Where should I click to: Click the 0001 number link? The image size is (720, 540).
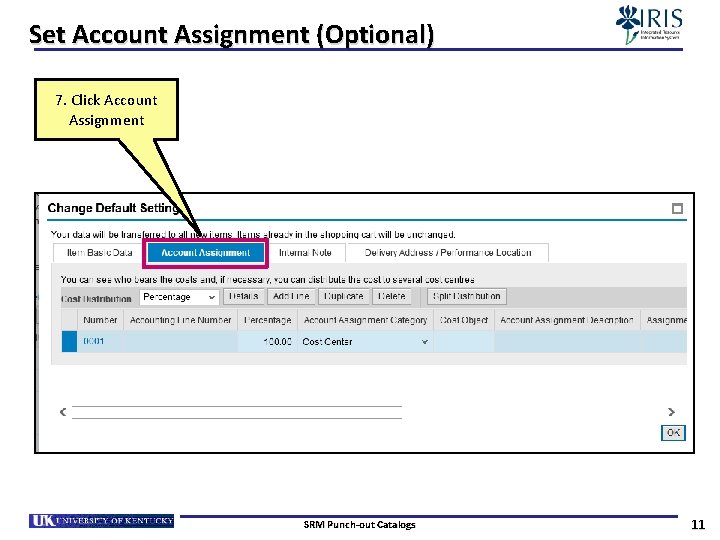click(93, 341)
